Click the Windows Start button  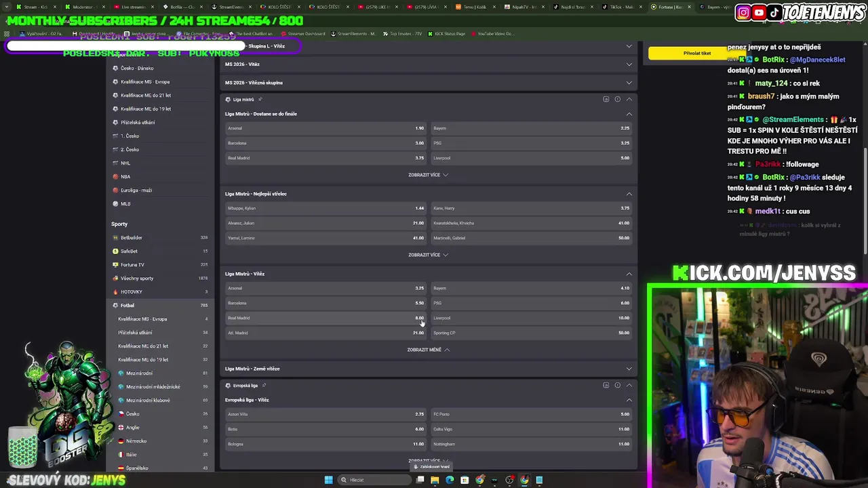329,480
